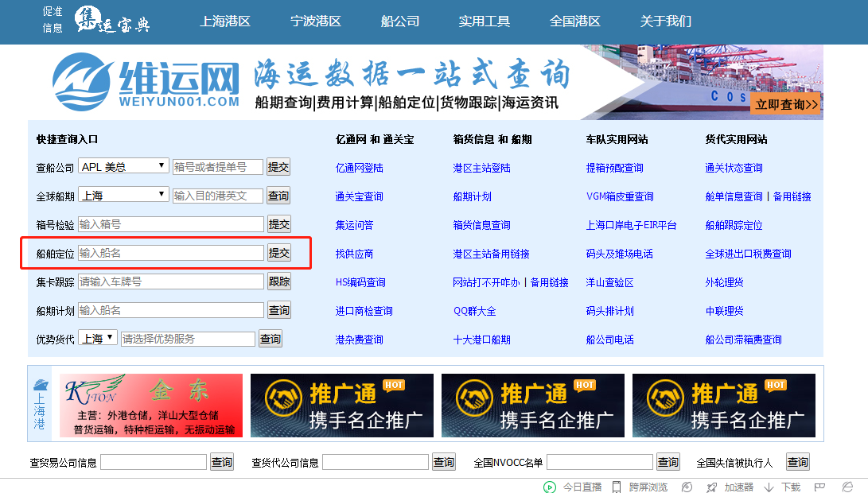Viewport: 868px width, 493px height.
Task: Open the 集运问答 link
Action: click(354, 225)
